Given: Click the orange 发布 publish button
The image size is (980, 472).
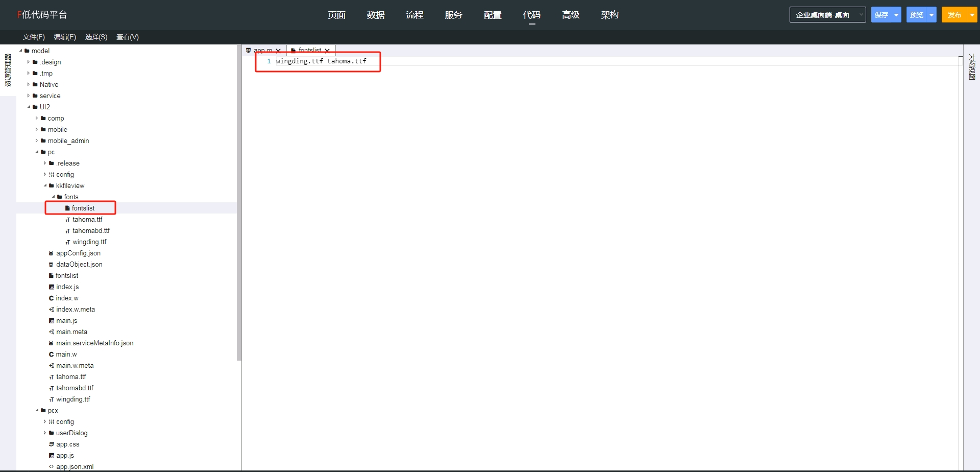Looking at the screenshot, I should (954, 15).
